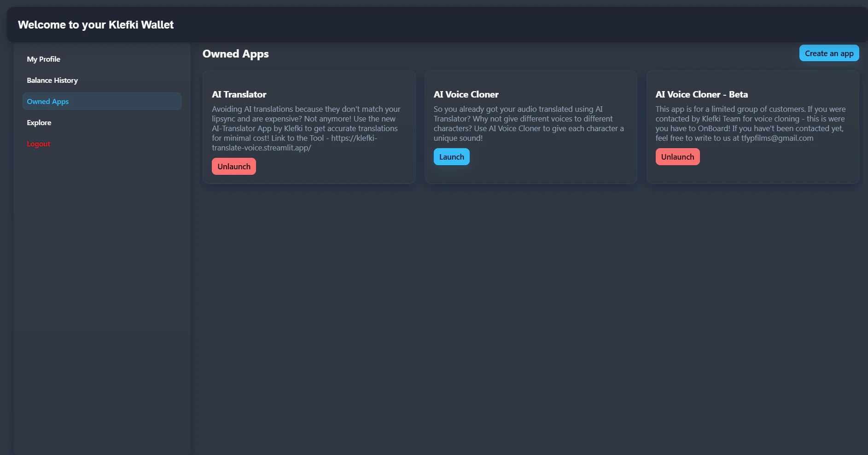Select Owned Apps in the sidebar

(102, 101)
